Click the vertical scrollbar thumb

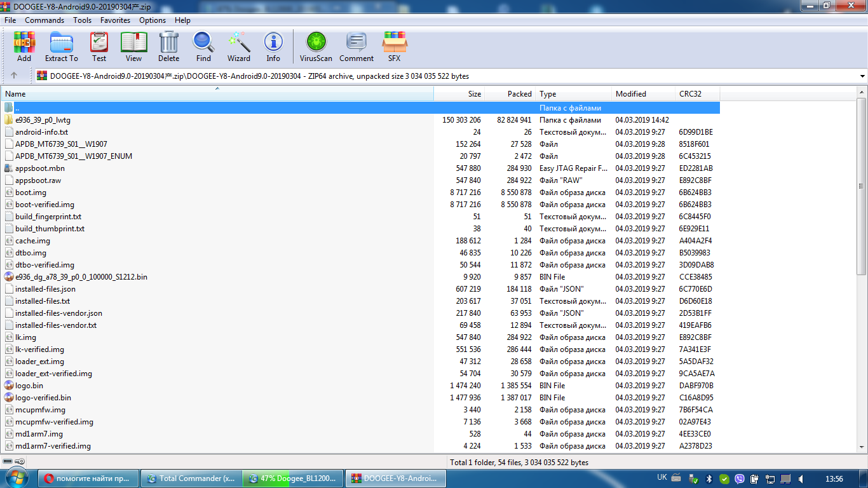[862, 186]
